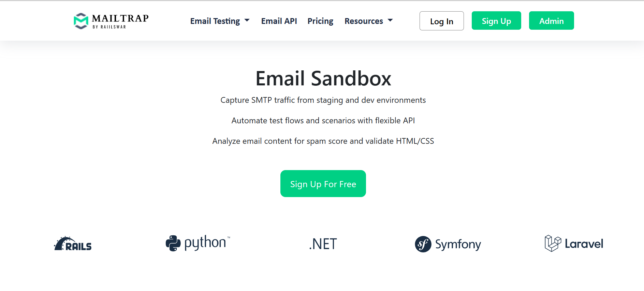The image size is (644, 291).
Task: Click the Python snake logo icon
Action: coord(173,244)
